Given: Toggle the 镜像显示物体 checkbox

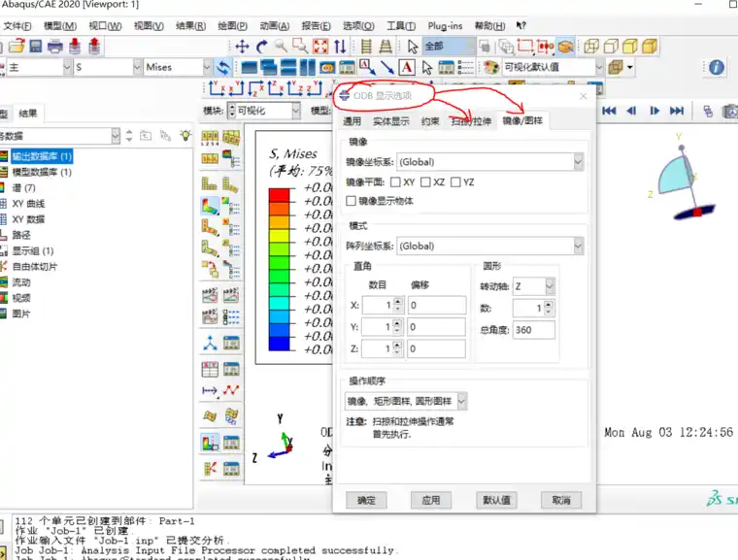Looking at the screenshot, I should pos(351,201).
